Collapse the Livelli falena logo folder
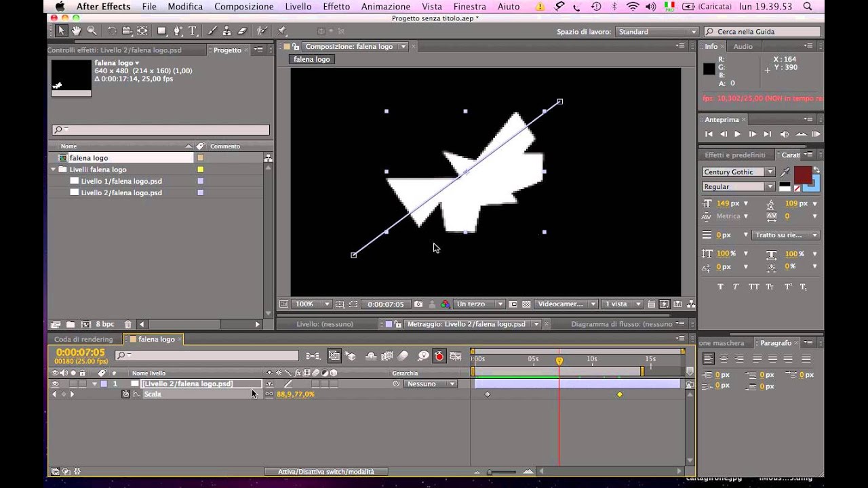 [x=54, y=169]
